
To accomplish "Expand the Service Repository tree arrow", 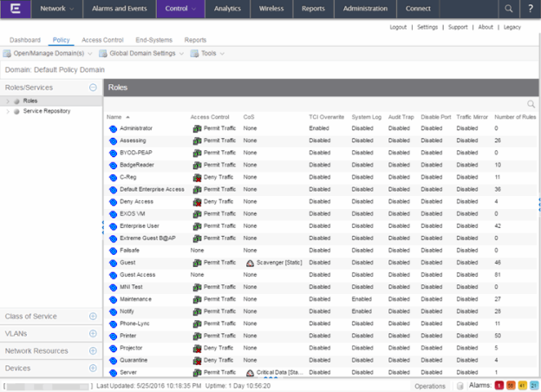I will coord(8,112).
